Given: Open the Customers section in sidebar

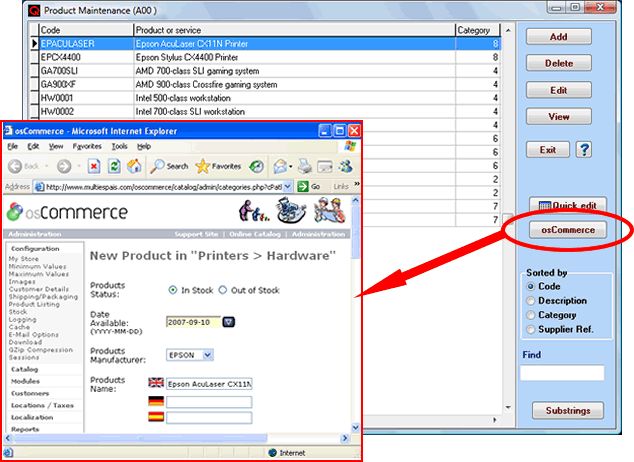Looking at the screenshot, I should (30, 393).
